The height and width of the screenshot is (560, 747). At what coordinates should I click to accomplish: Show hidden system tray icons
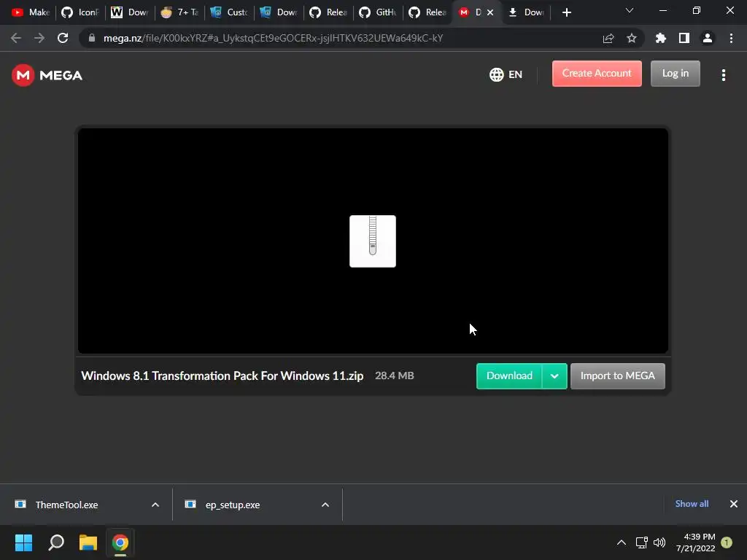tap(622, 542)
